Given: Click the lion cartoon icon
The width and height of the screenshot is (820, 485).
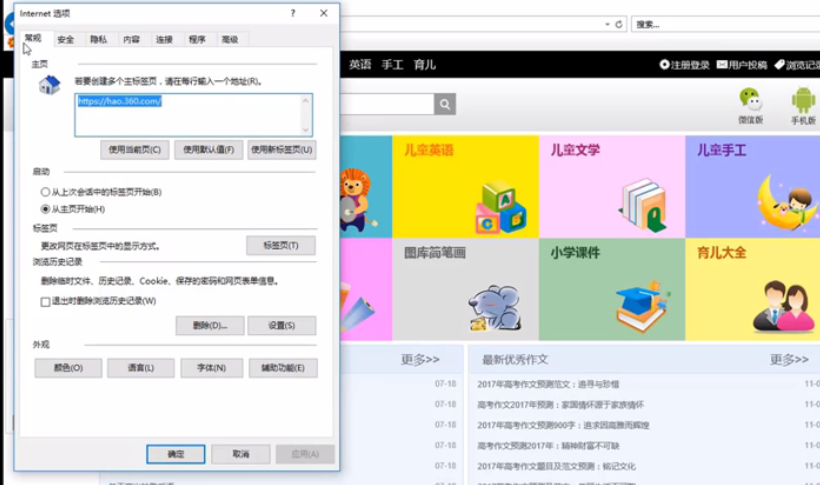Looking at the screenshot, I should pyautogui.click(x=356, y=200).
